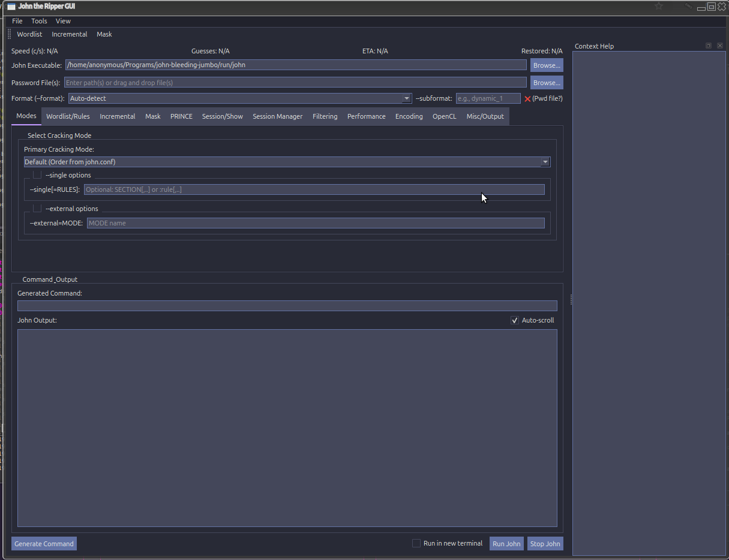This screenshot has width=729, height=560.
Task: Switch to the Incremental tab
Action: tap(118, 116)
